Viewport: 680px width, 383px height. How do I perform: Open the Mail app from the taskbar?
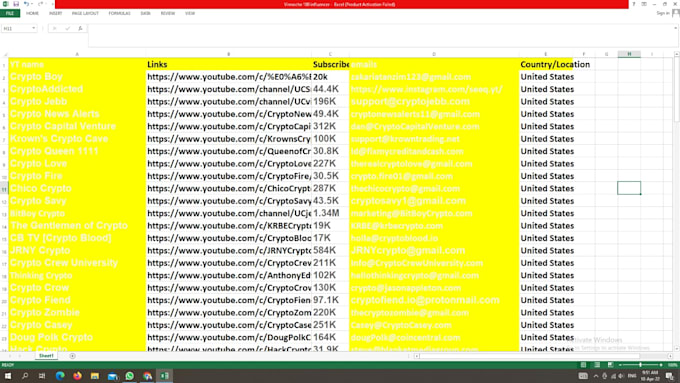112,376
